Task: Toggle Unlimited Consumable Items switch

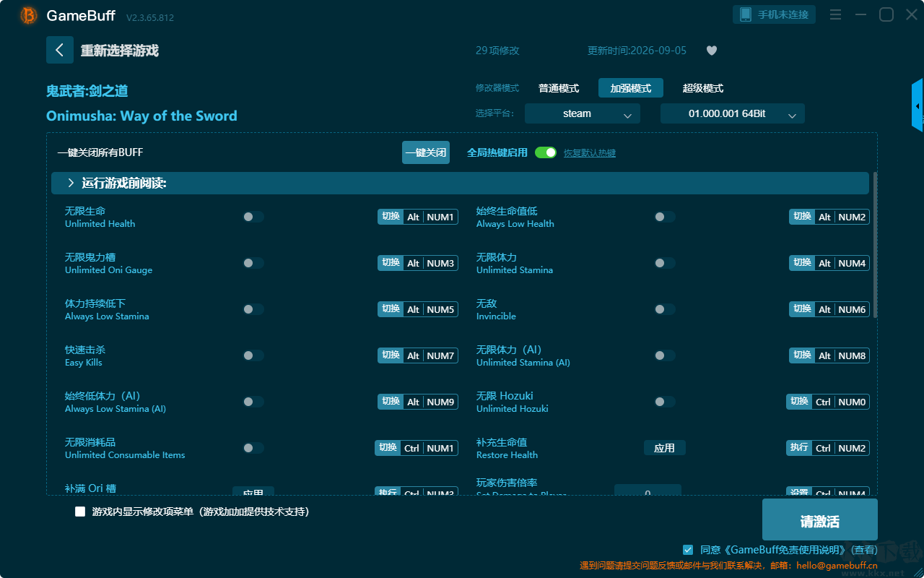Action: 253,448
